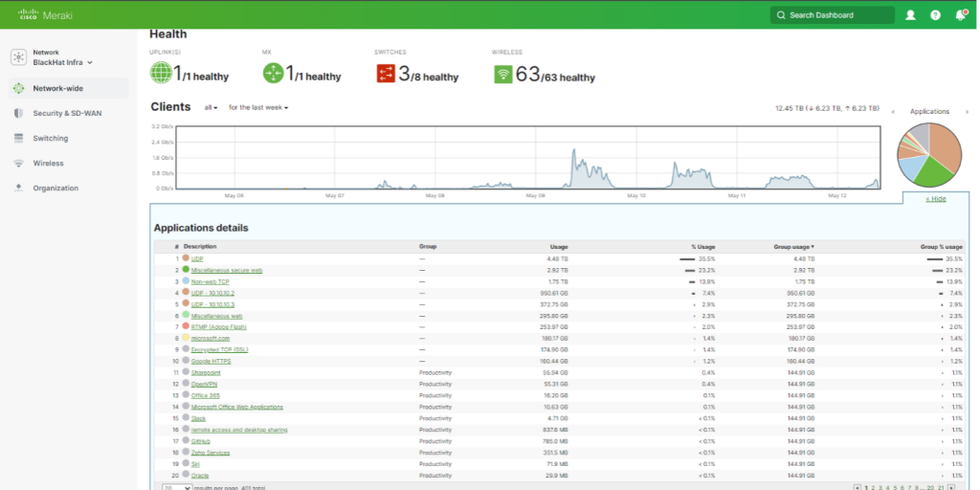
Task: Show next chart after Applications
Action: (x=967, y=112)
